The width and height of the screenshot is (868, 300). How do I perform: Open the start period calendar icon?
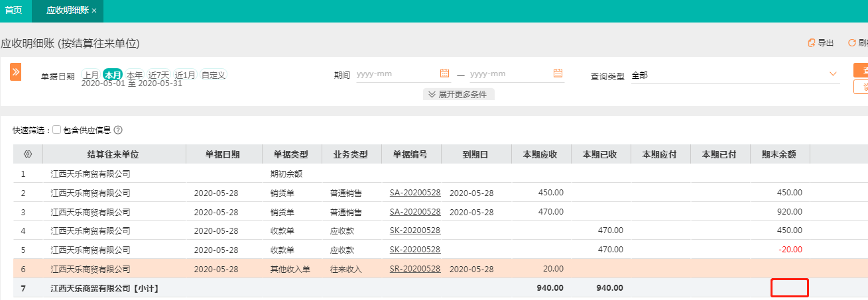(x=444, y=74)
